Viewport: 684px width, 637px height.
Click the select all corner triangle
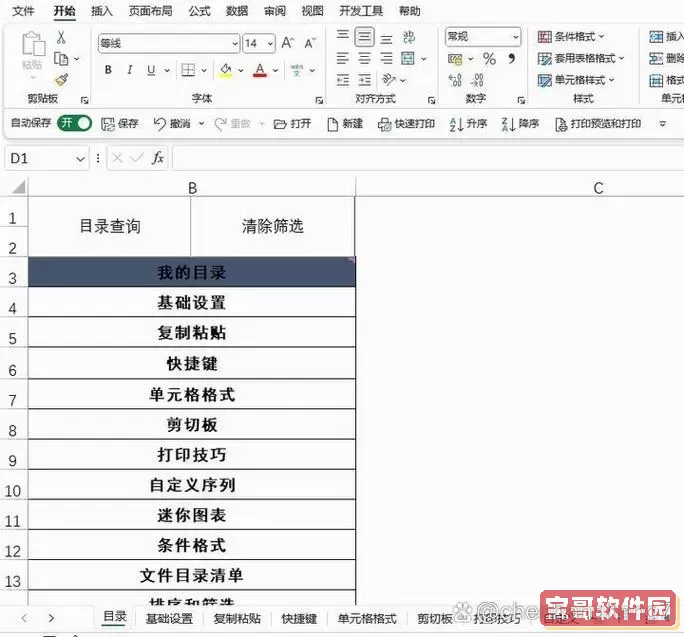(19, 188)
